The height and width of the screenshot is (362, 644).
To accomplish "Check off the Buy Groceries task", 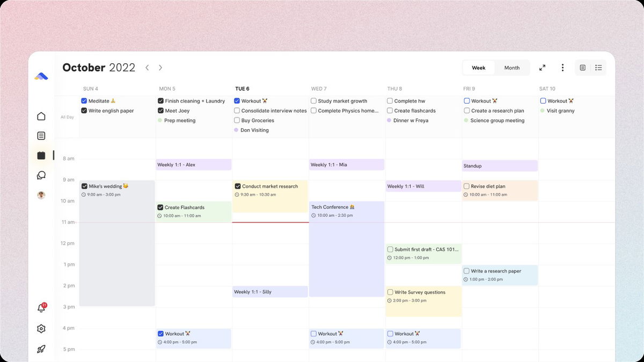I will 237,120.
